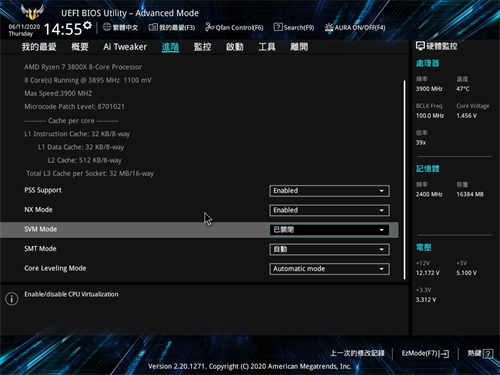This screenshot has height=375, width=500.
Task: Click the 12.172 V voltage reading
Action: 428,273
